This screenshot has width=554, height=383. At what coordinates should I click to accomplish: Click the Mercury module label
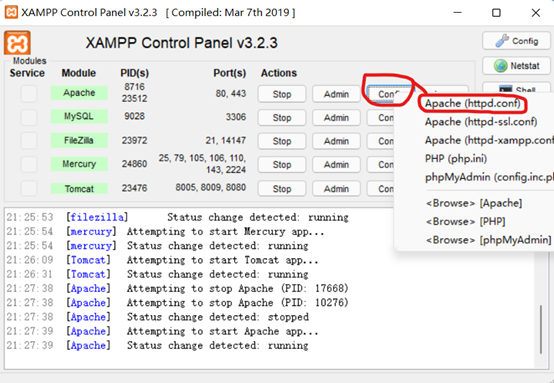79,164
